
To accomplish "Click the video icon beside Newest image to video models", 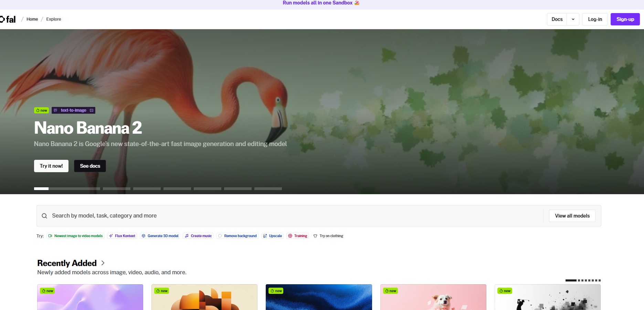I will point(50,236).
